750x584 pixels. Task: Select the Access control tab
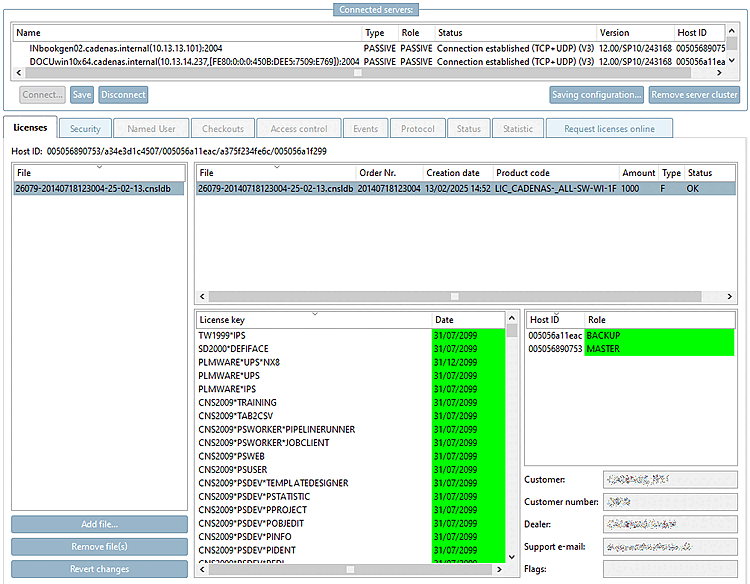click(x=298, y=129)
